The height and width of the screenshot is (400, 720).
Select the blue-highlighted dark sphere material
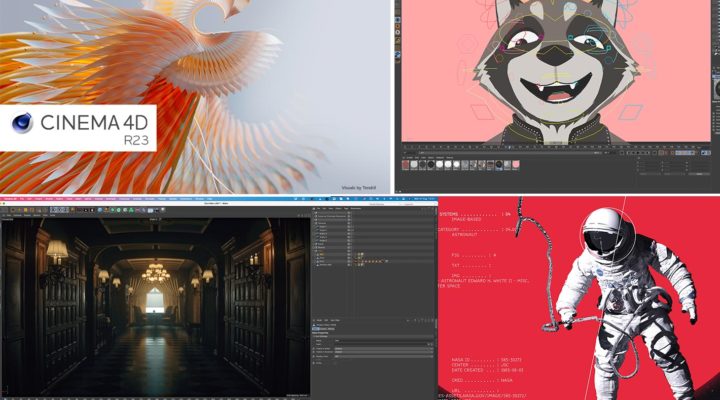(x=499, y=164)
